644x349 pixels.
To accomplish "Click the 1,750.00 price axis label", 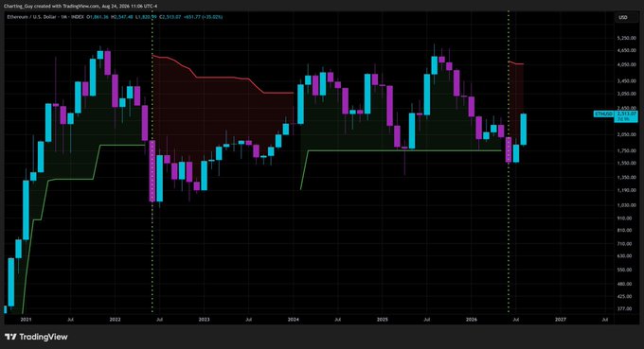I will coord(626,151).
